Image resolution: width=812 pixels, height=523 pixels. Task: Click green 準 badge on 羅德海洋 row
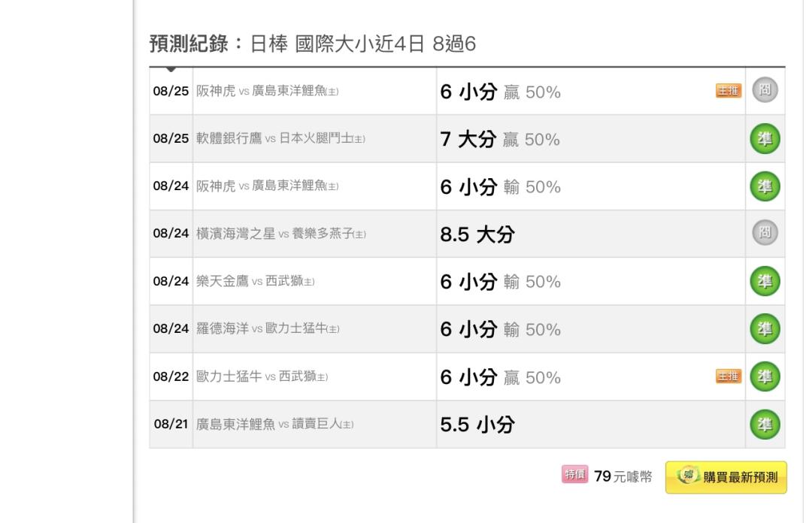tap(765, 329)
